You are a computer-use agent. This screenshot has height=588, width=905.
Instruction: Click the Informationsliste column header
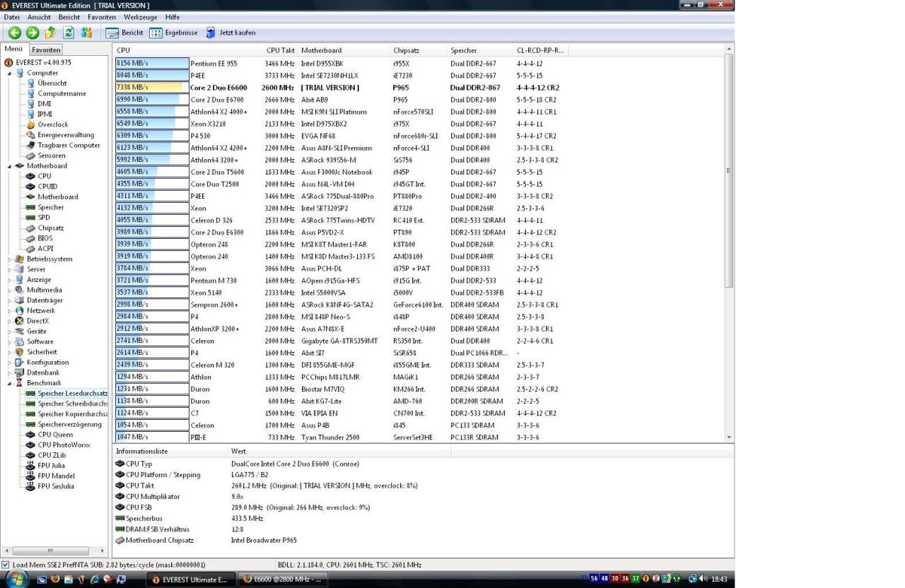170,451
